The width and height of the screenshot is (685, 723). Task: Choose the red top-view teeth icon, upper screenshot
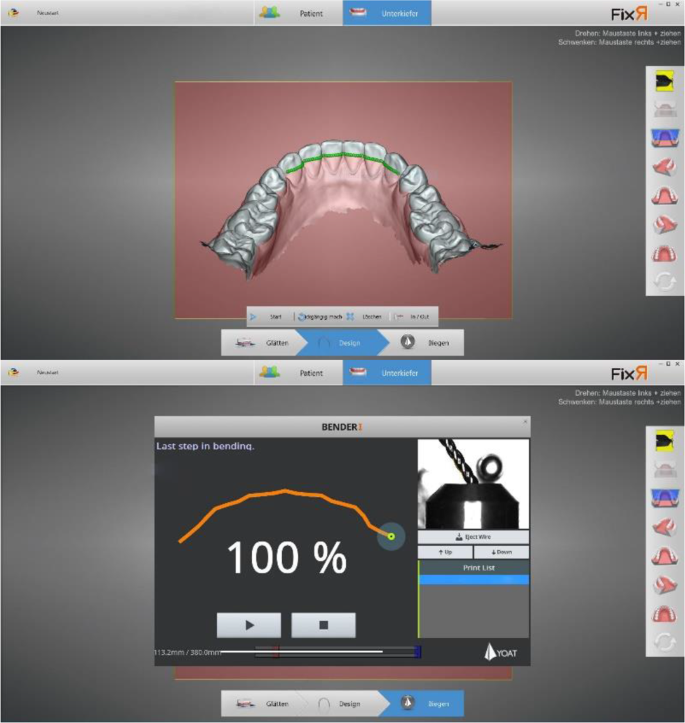664,254
